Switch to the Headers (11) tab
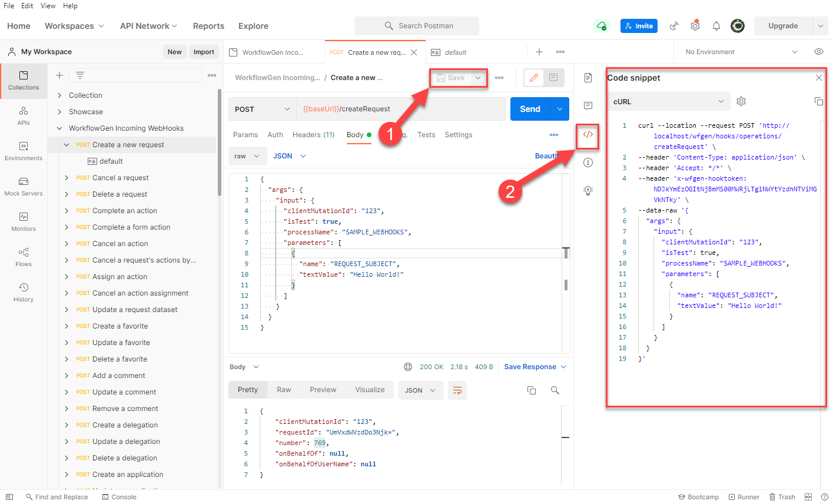Viewport: 833px width, 504px height. click(313, 135)
